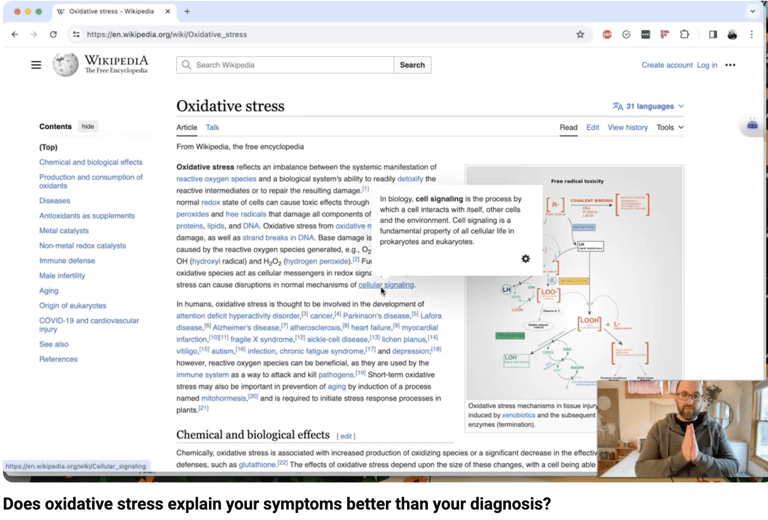Go to Immune defense section
The height and width of the screenshot is (520, 768).
[67, 260]
